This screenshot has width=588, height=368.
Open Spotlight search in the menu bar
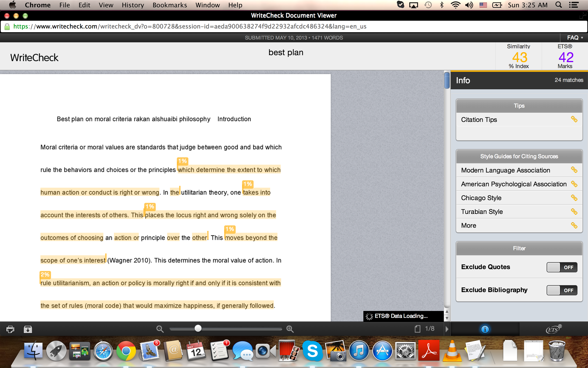559,5
